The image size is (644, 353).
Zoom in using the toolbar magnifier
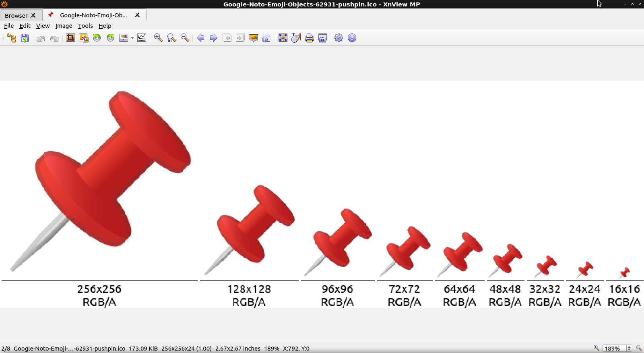[158, 38]
